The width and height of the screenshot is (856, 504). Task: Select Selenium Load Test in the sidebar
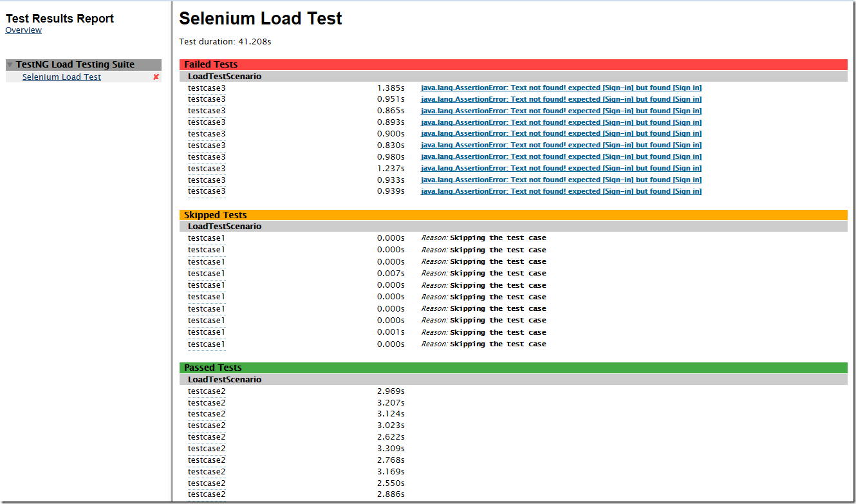point(61,77)
